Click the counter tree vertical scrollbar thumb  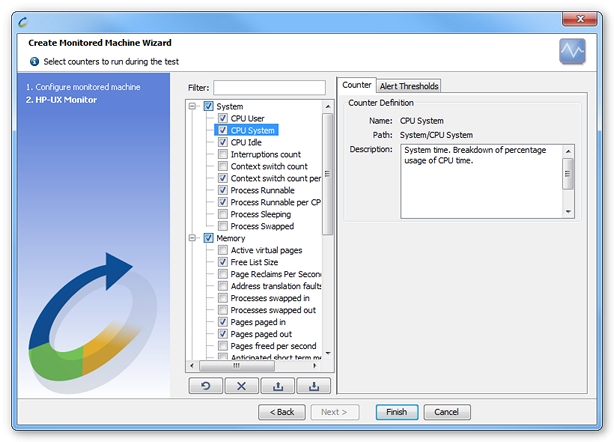tap(327, 174)
